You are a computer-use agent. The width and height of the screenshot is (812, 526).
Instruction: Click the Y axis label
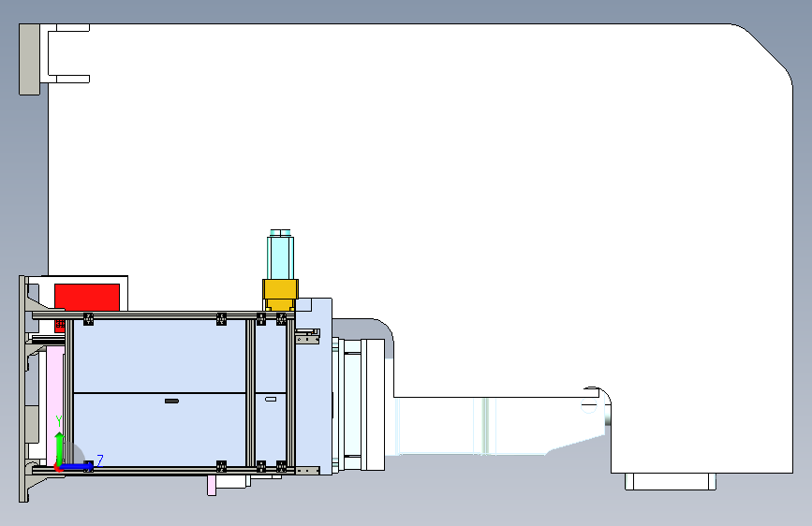(x=59, y=421)
